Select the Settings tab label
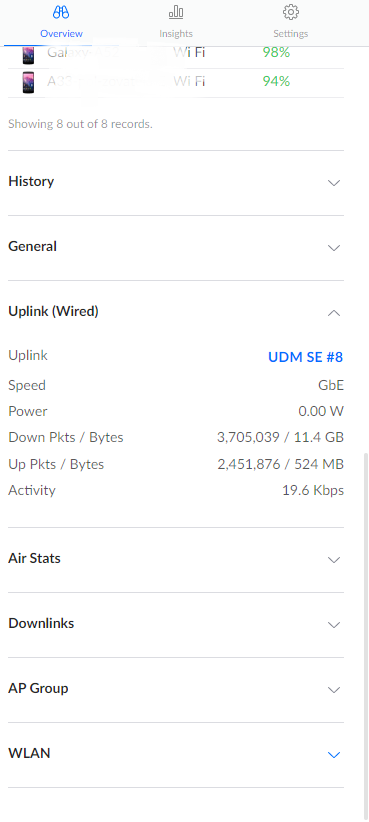The height and width of the screenshot is (822, 369). point(290,34)
